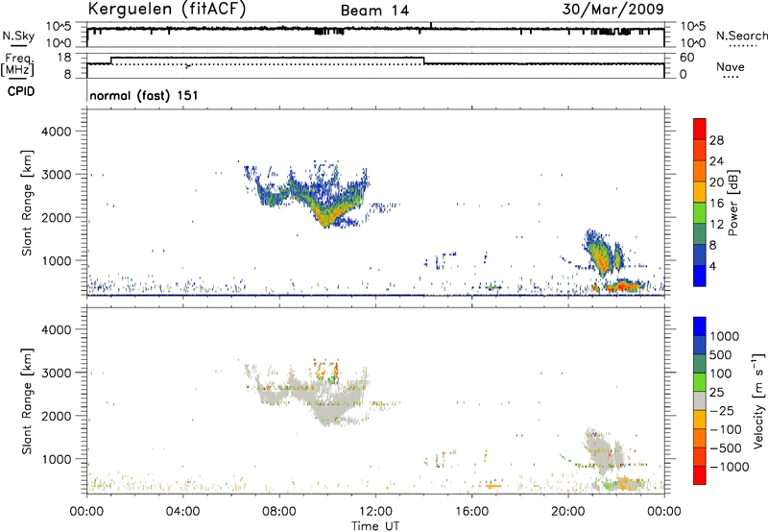This screenshot has height=532, width=768.
Task: Click the "16" power colorbar tick
Action: (x=716, y=204)
